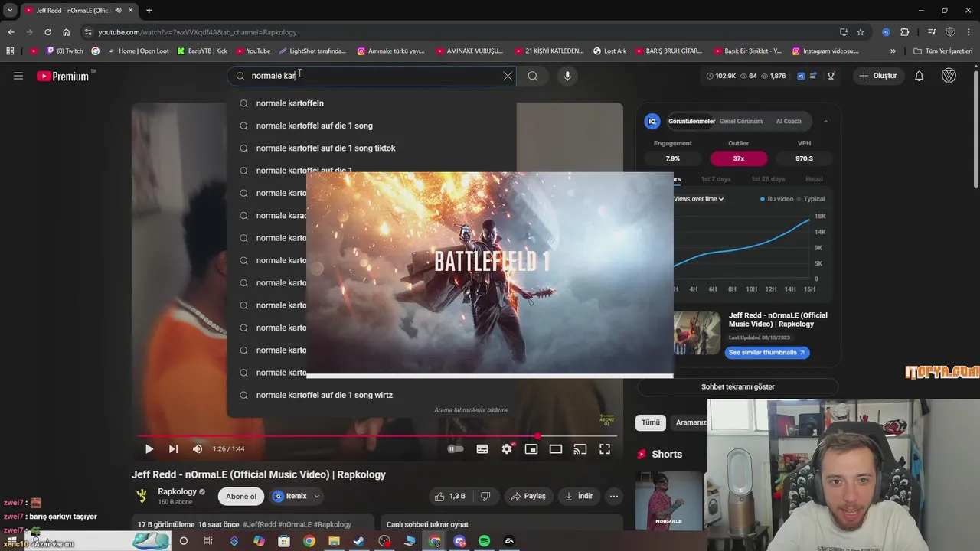Open 'Tüm Yer İşaretleri' folder
The image size is (980, 551).
click(x=943, y=51)
